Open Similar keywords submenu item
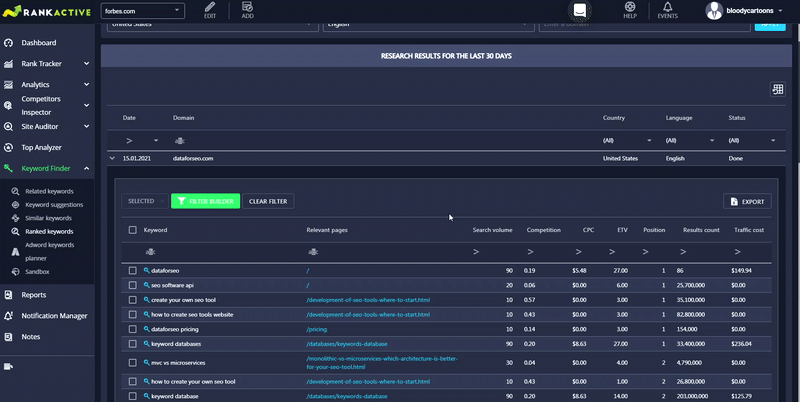Viewport: 800px width, 402px height. point(48,218)
